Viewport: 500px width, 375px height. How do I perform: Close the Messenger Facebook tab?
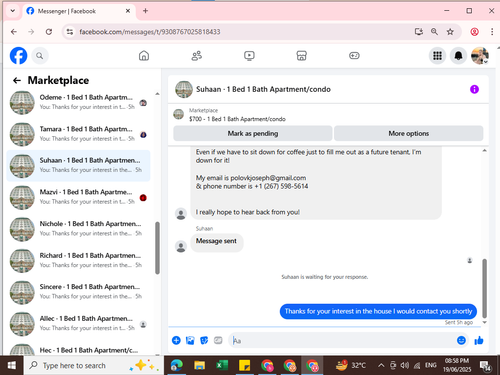[128, 11]
